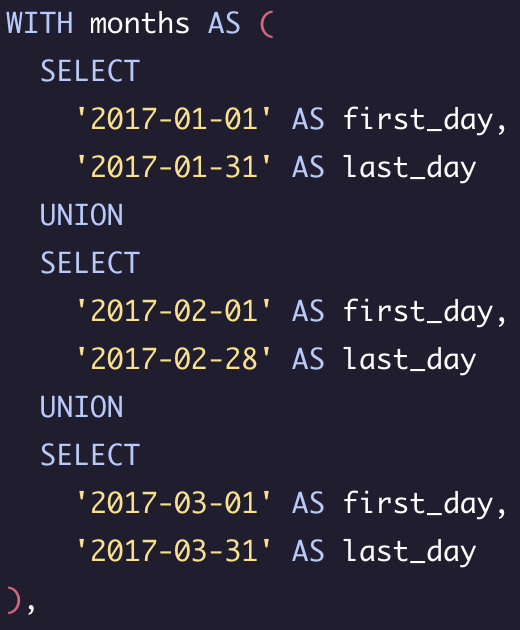Image resolution: width=520 pixels, height=630 pixels.
Task: Click the first UNION keyword
Action: tap(82, 215)
